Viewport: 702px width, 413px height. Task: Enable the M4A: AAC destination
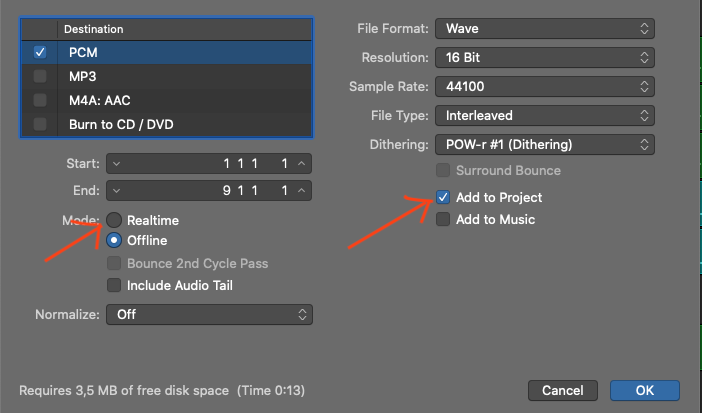pyautogui.click(x=40, y=100)
